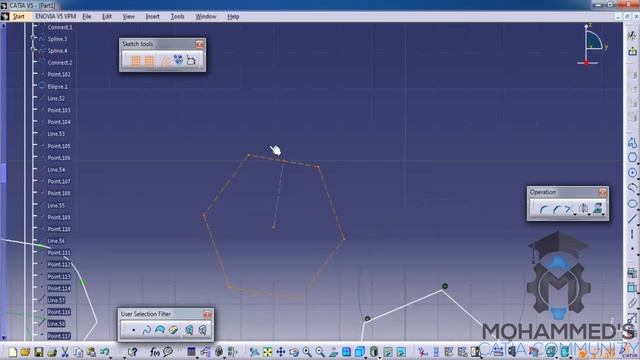Select Connect.1 in the specification tree

click(60, 27)
